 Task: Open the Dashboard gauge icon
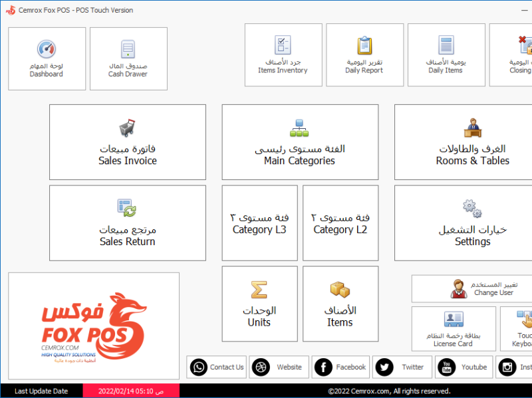click(47, 49)
